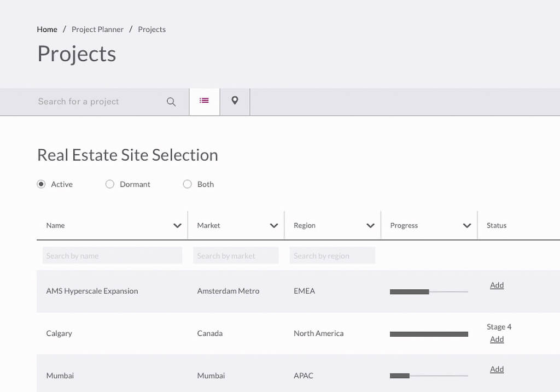560x392 pixels.
Task: Go to Home breadcrumb
Action: (47, 30)
